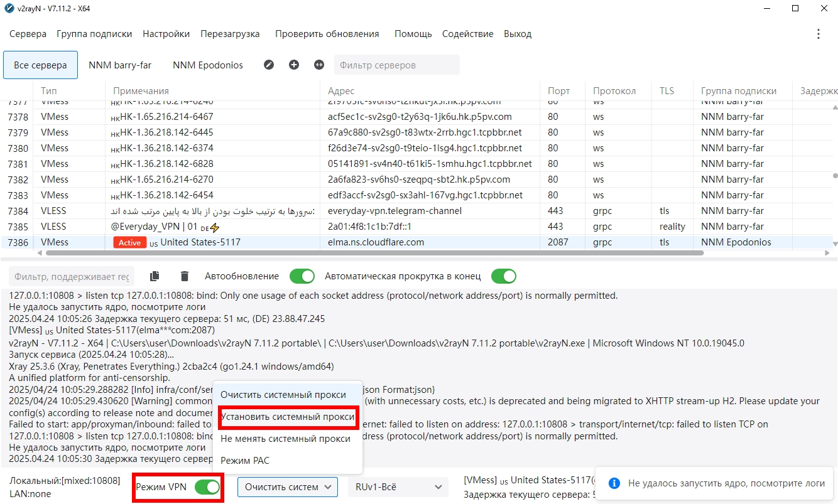Click the server list horizontal scrollbar
838x504 pixels.
pyautogui.click(x=374, y=253)
